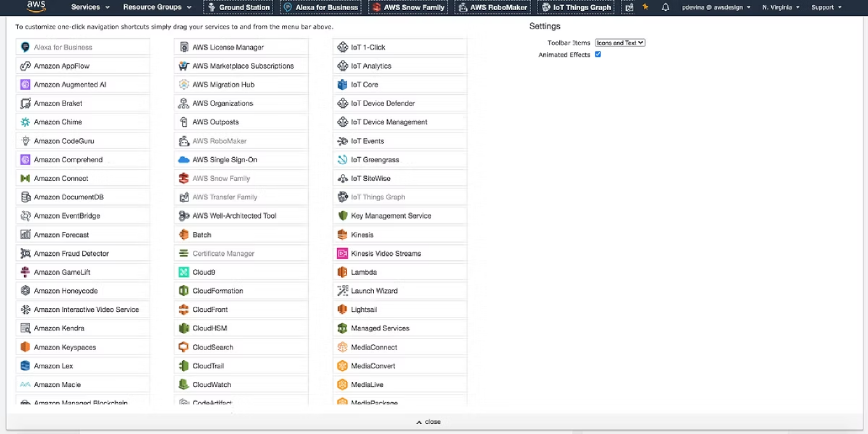Select the Amazon EventBridge service

[x=83, y=216]
